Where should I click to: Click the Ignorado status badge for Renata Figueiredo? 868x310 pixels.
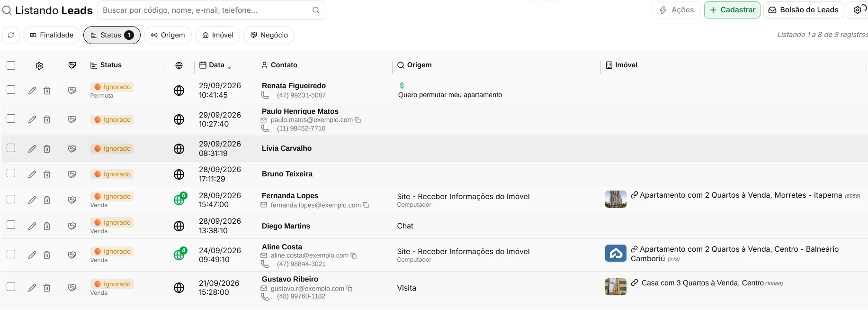(x=112, y=87)
